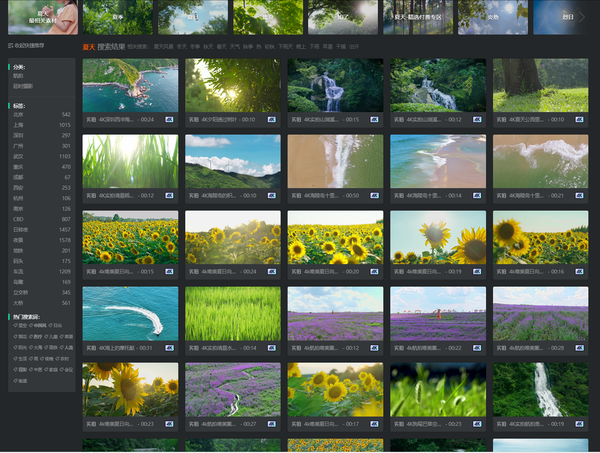The height and width of the screenshot is (453, 600).
Task: Filter by tag 重庆 with count 470
Action: tap(42, 167)
